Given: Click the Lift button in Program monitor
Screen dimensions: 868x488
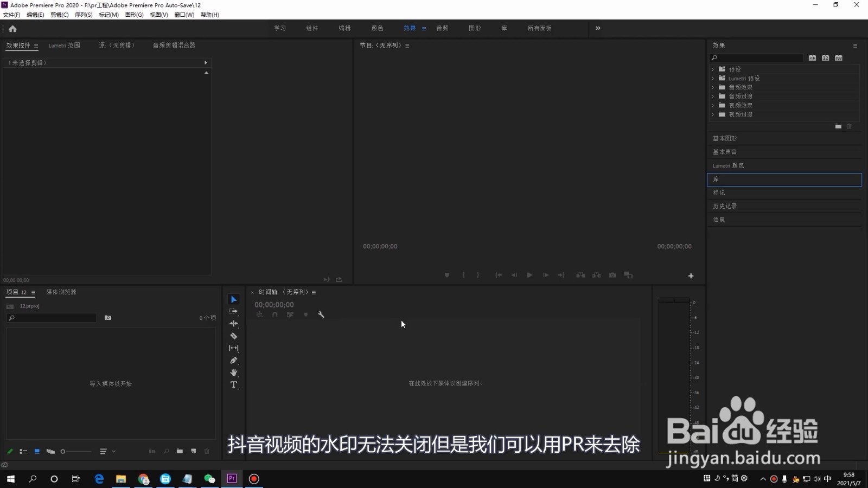Looking at the screenshot, I should [x=580, y=275].
